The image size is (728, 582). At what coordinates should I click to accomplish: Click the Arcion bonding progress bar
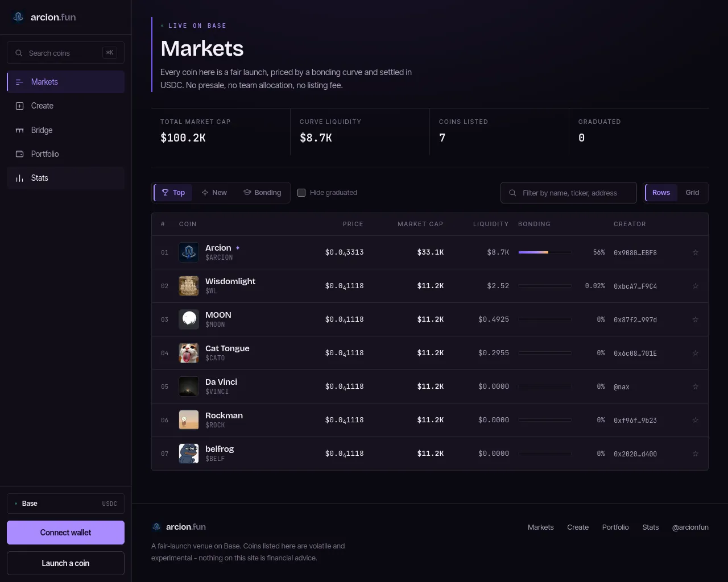pos(545,252)
